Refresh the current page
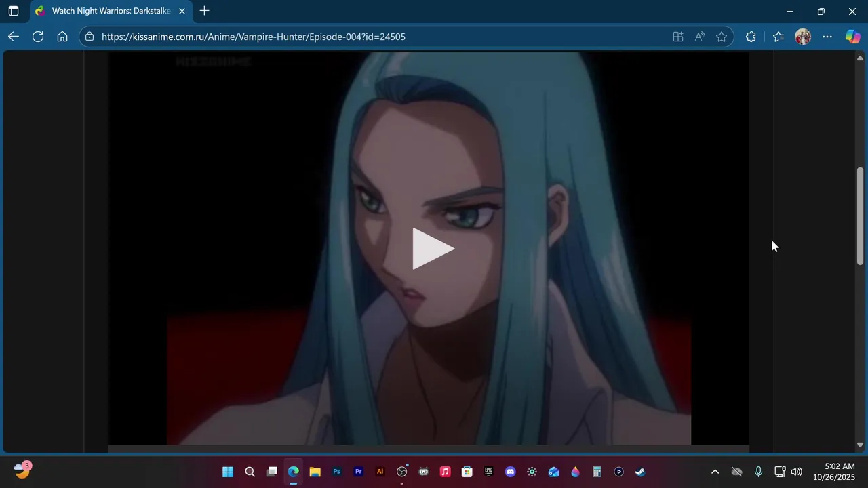 pyautogui.click(x=38, y=37)
